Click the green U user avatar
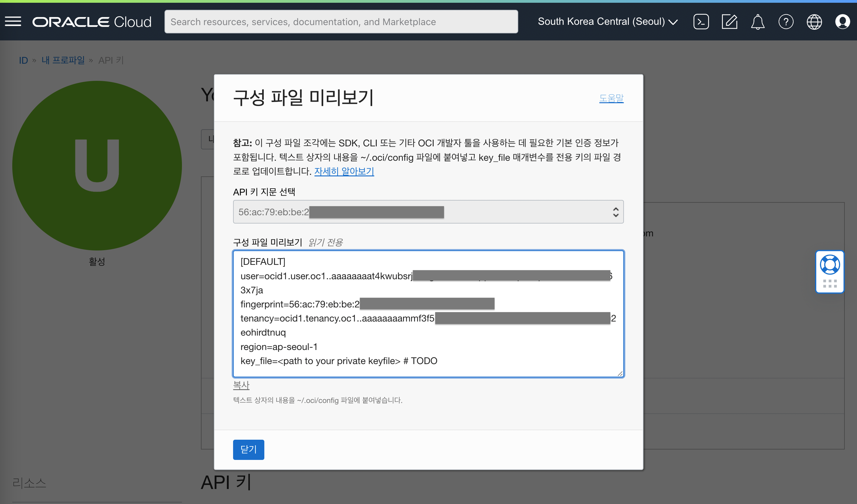This screenshot has width=857, height=504. (x=97, y=166)
